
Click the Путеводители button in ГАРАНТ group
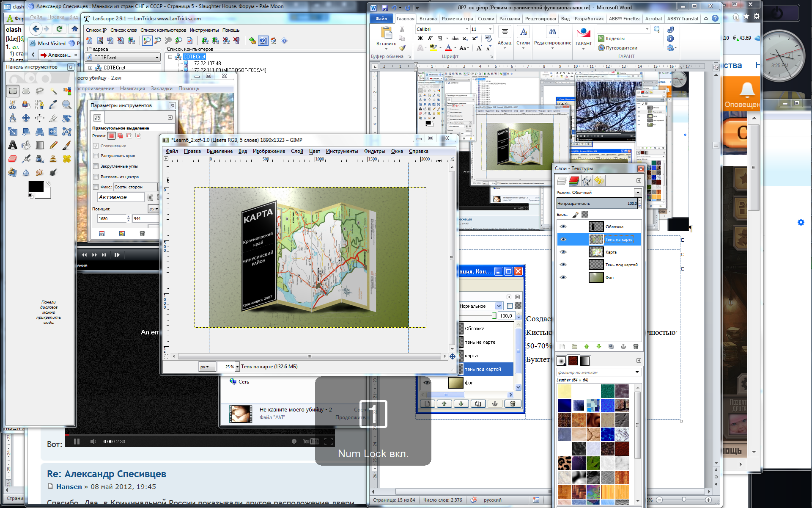click(617, 48)
